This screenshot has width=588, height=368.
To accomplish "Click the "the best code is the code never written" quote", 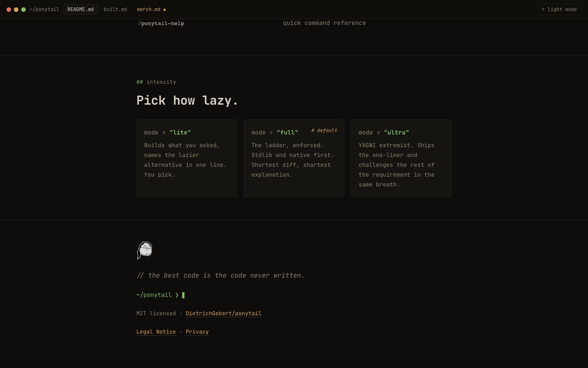I will tap(220, 276).
